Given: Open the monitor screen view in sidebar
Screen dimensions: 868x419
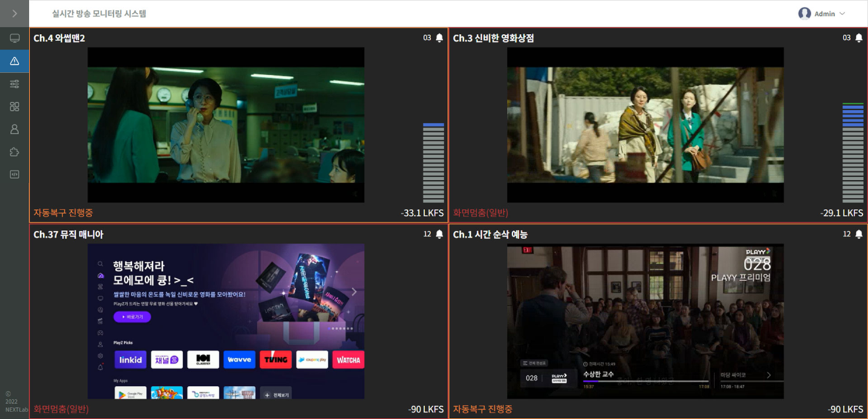Looking at the screenshot, I should tap(15, 39).
